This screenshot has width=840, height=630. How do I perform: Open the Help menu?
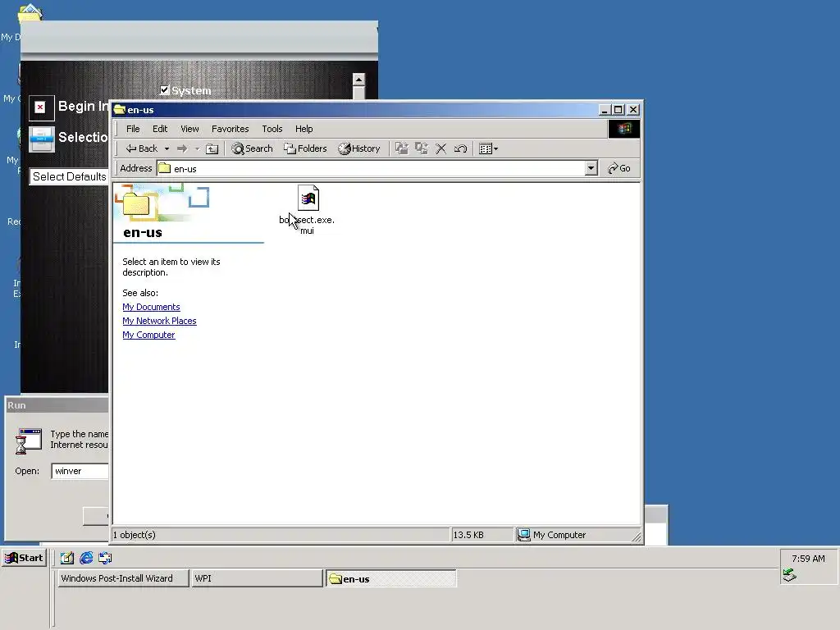click(x=304, y=129)
